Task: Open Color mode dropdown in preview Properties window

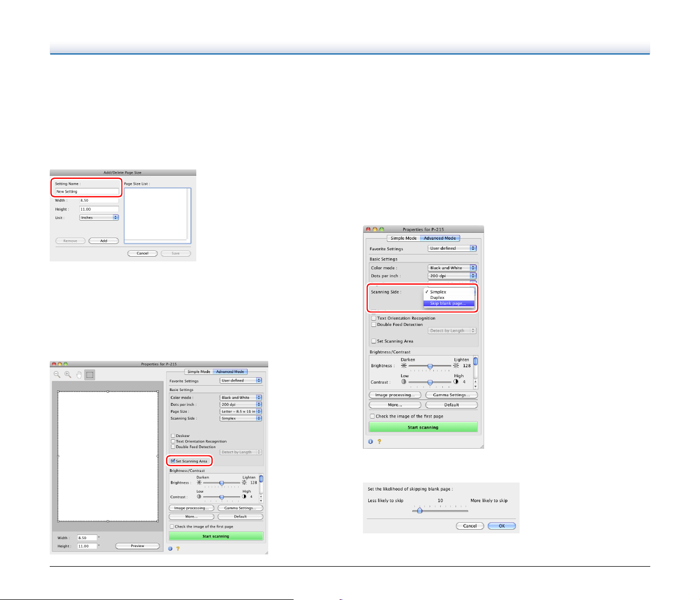Action: 241,397
